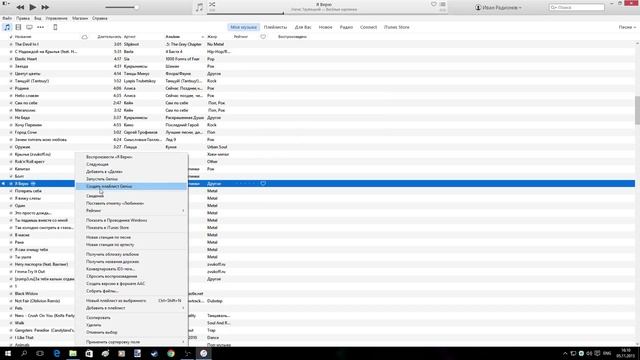Click the iTunes taskbar icon
The height and width of the screenshot is (360, 640).
tap(204, 353)
